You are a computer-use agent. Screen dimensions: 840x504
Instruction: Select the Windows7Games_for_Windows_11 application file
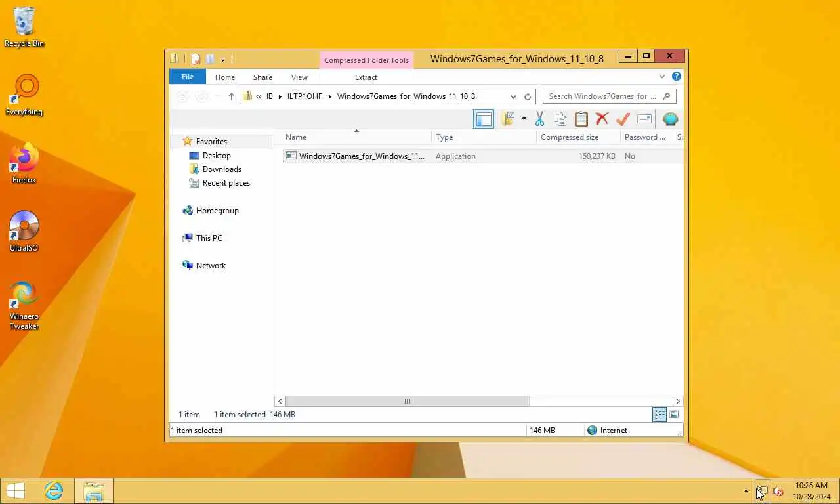(x=362, y=156)
